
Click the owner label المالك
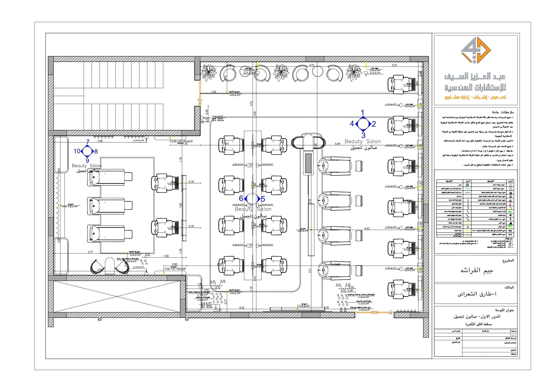point(509,287)
